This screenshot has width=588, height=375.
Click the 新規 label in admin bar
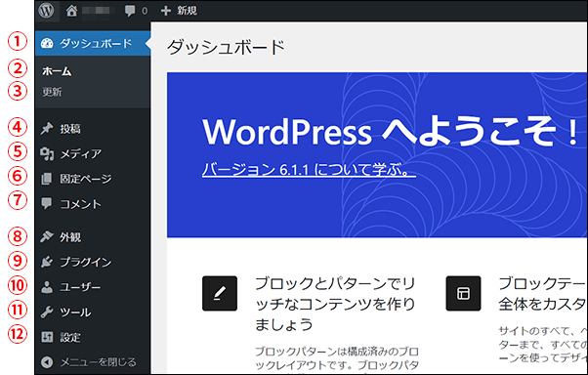click(x=187, y=11)
